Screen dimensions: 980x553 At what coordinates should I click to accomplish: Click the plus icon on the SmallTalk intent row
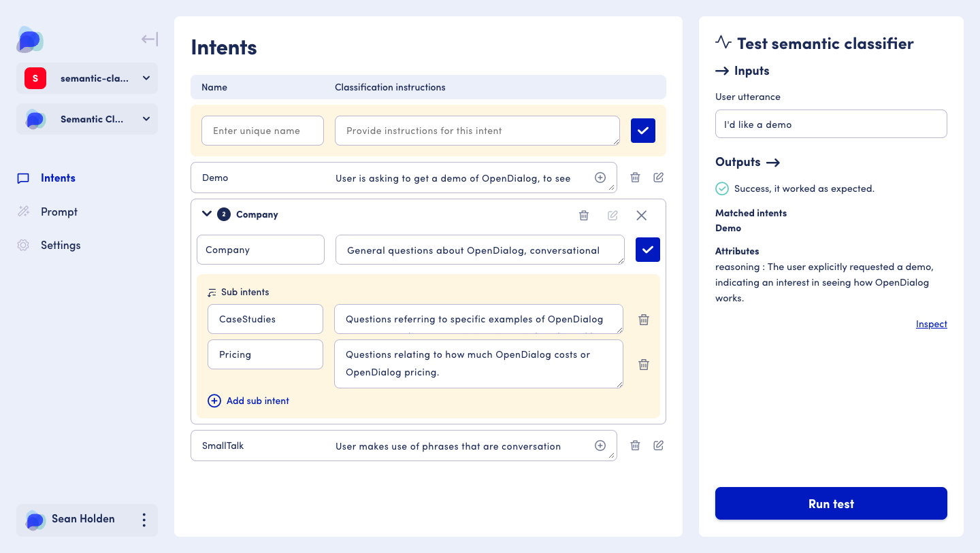tap(600, 445)
